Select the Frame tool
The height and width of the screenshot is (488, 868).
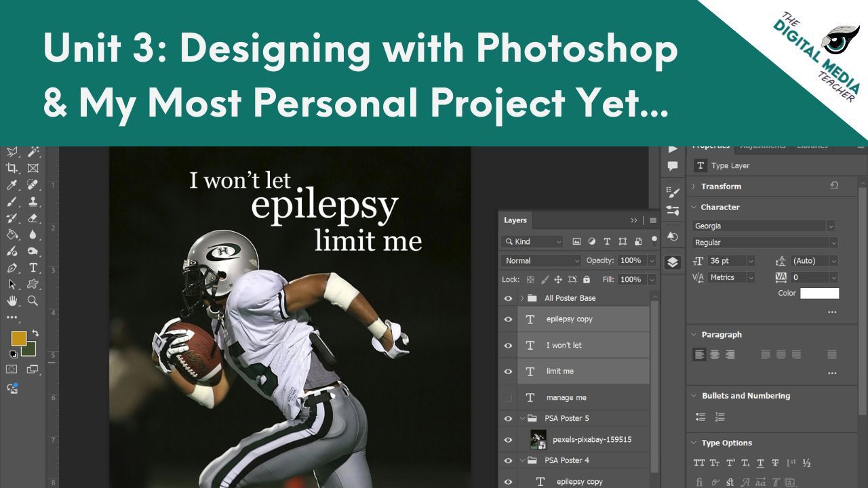33,168
